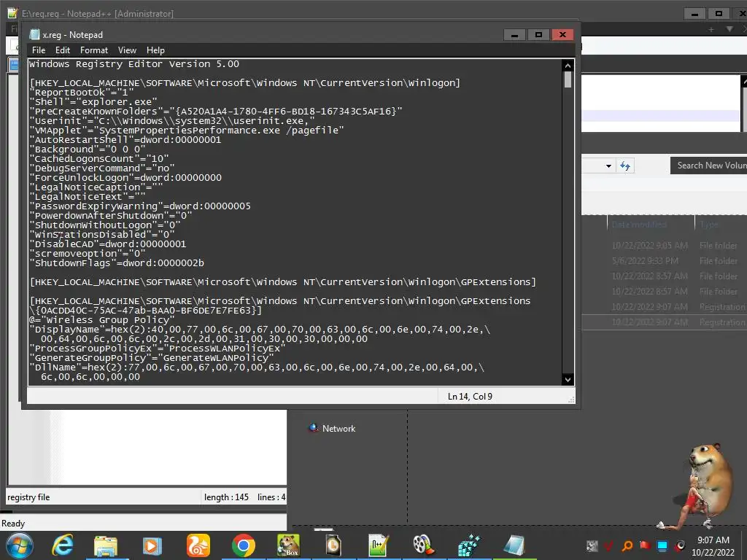Click the Winlogon registry key line
Viewport: 747px width, 560px height.
pos(245,83)
